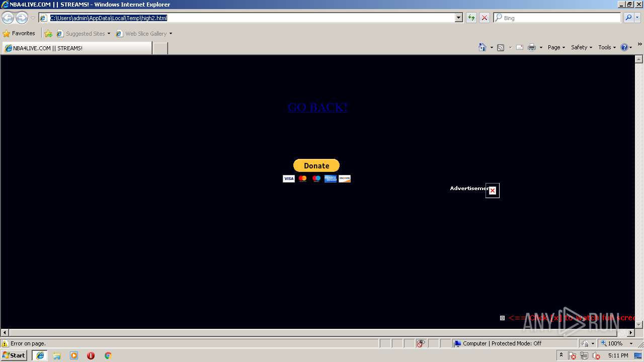The image size is (644, 362).
Task: Click the yellow PayPal Donate button
Action: tap(316, 165)
